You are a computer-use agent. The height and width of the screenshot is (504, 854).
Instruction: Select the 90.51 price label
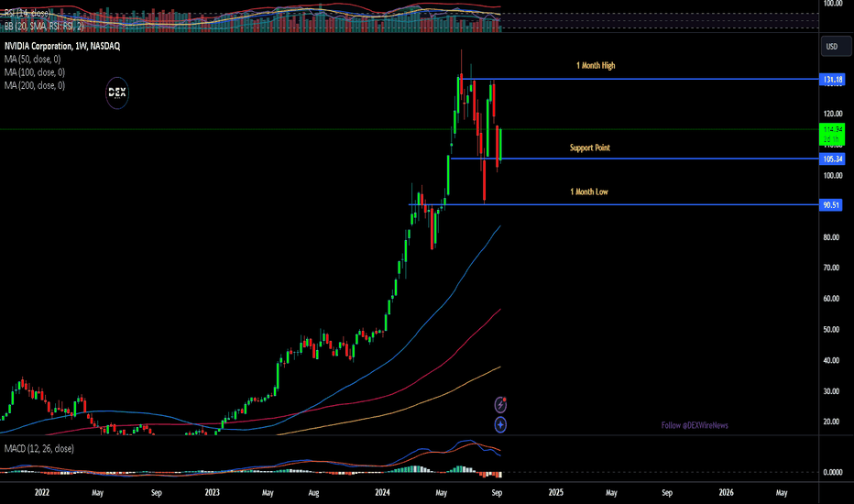click(x=830, y=205)
